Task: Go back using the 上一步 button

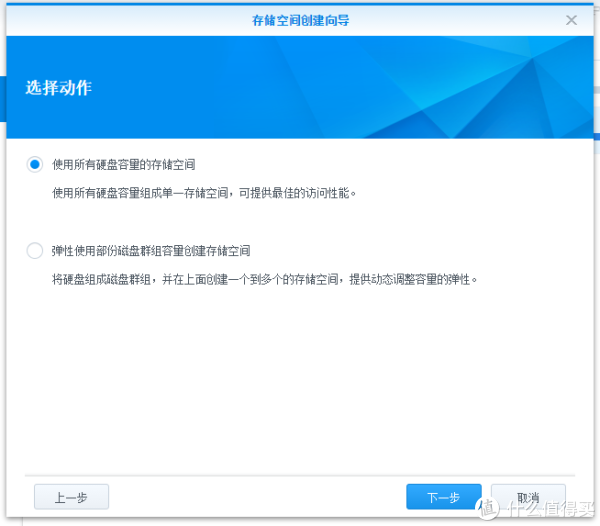Action: [71, 497]
